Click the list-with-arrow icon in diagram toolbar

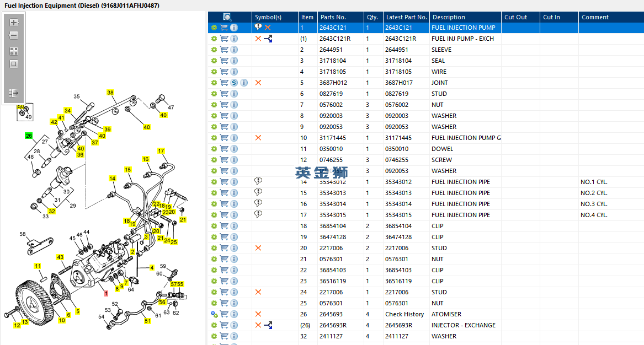[x=14, y=93]
